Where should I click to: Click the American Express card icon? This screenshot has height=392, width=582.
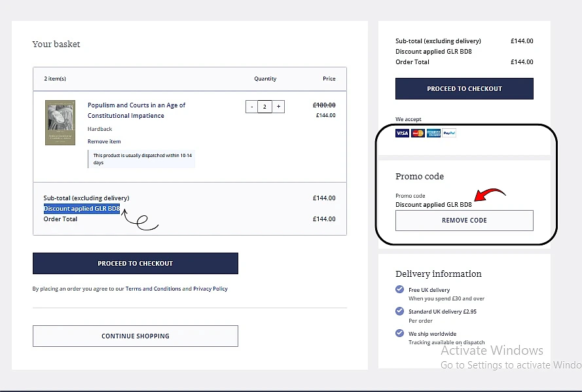(x=433, y=133)
